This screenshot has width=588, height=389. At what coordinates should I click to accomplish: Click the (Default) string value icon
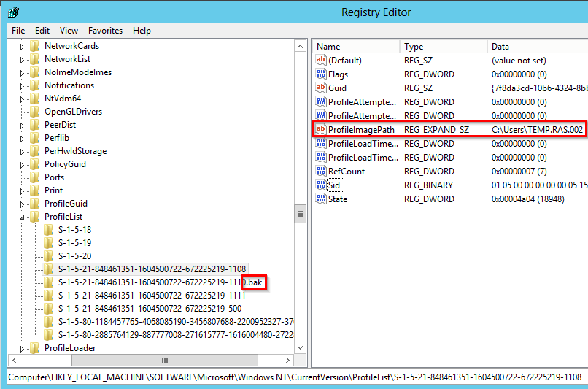coord(321,61)
